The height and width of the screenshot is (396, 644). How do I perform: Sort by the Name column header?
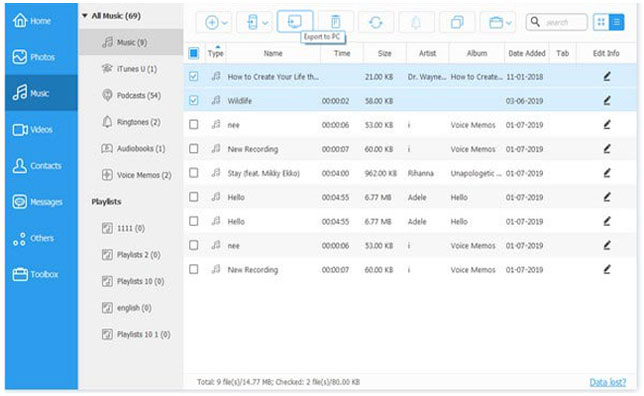pyautogui.click(x=273, y=53)
